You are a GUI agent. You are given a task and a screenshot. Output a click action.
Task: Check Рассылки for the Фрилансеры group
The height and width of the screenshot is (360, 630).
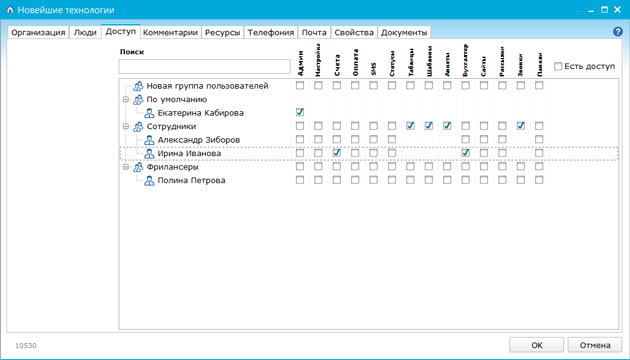point(502,166)
